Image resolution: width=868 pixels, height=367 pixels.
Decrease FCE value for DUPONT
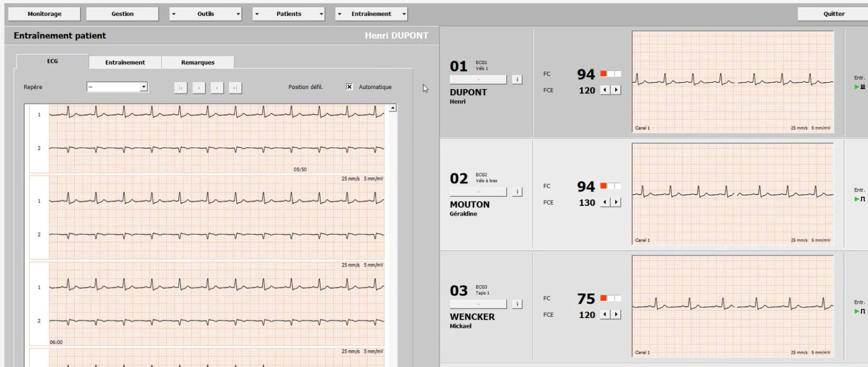pyautogui.click(x=605, y=90)
